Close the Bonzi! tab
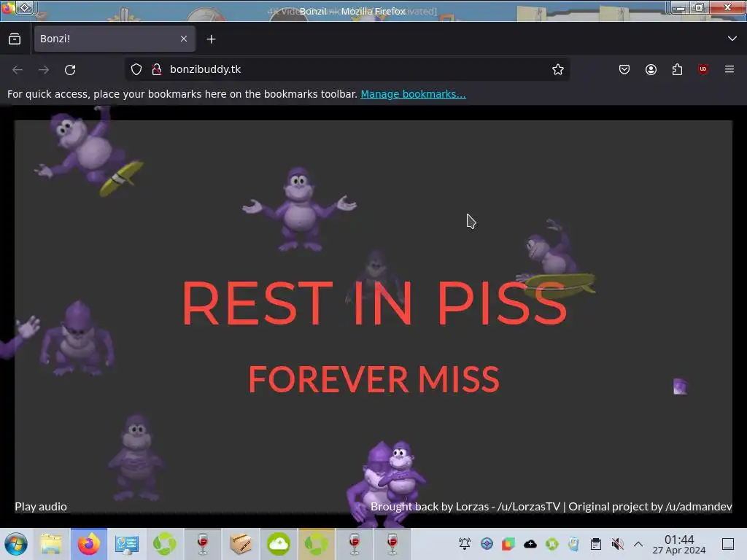Image resolution: width=747 pixels, height=560 pixels. [x=184, y=39]
